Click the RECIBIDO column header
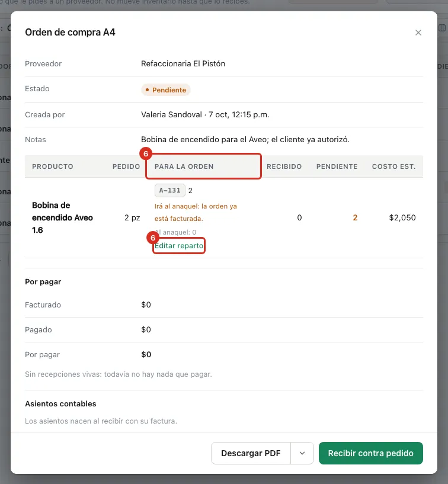448x484 pixels. pos(284,166)
